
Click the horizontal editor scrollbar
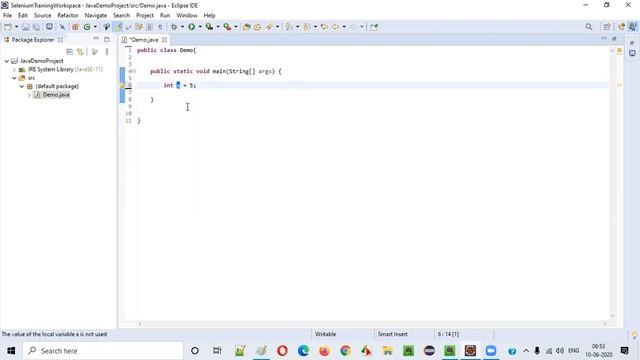pyautogui.click(x=371, y=324)
